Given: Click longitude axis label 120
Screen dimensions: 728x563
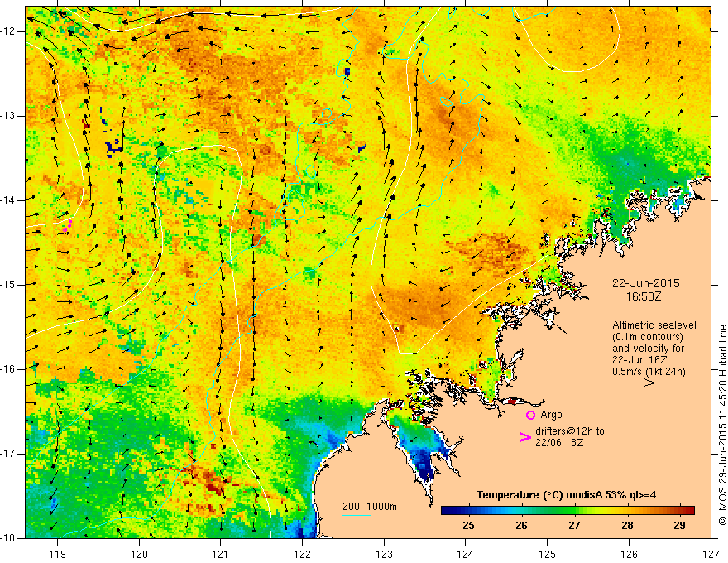Looking at the screenshot, I should pos(139,554).
